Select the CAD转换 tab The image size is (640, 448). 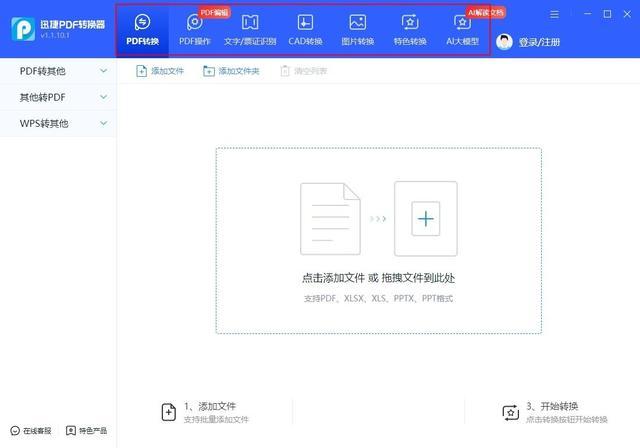point(305,30)
